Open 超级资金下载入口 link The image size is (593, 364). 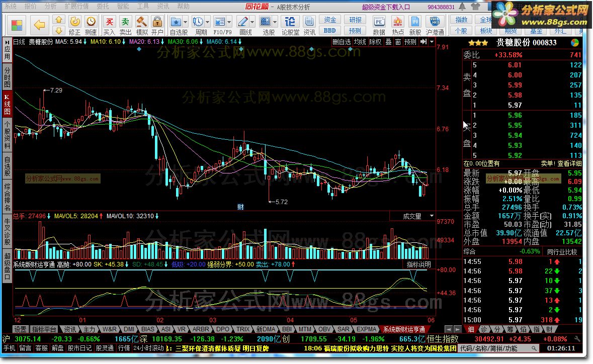coord(386,7)
